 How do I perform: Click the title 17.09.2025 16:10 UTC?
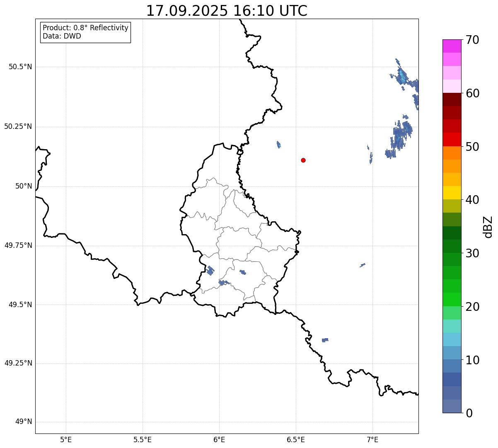[227, 10]
